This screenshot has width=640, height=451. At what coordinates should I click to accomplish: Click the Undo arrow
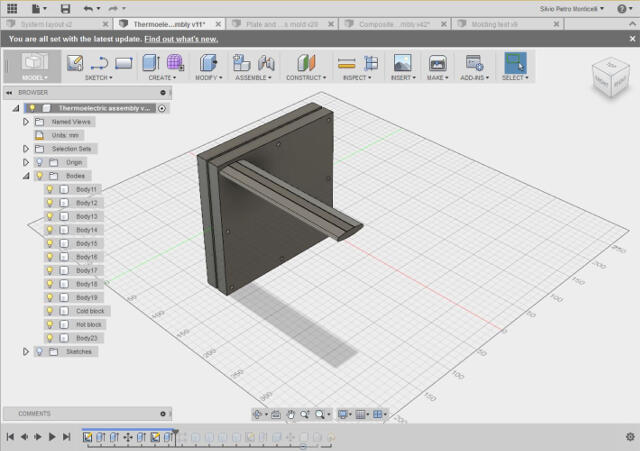pos(88,9)
